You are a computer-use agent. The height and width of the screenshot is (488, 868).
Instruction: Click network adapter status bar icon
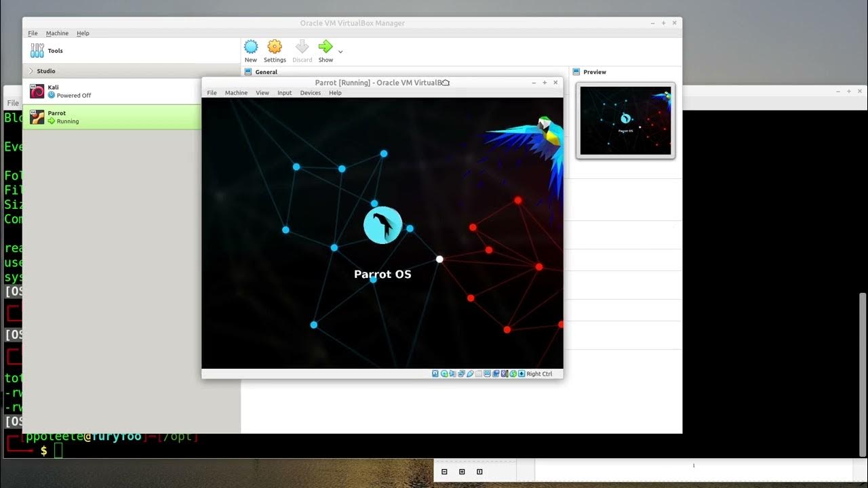461,373
